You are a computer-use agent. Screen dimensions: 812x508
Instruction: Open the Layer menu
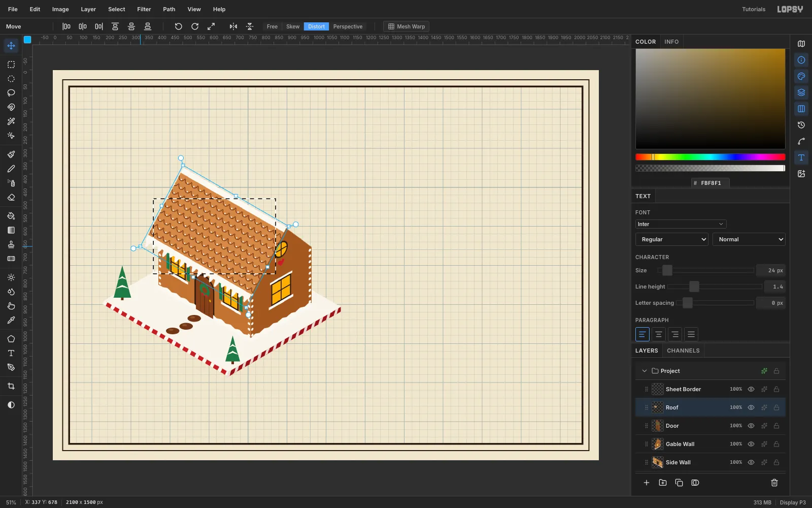tap(88, 9)
